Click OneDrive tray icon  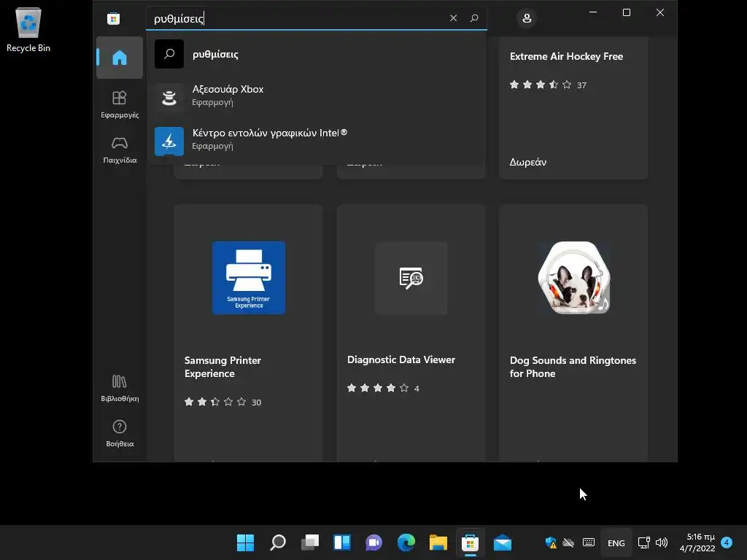[568, 542]
